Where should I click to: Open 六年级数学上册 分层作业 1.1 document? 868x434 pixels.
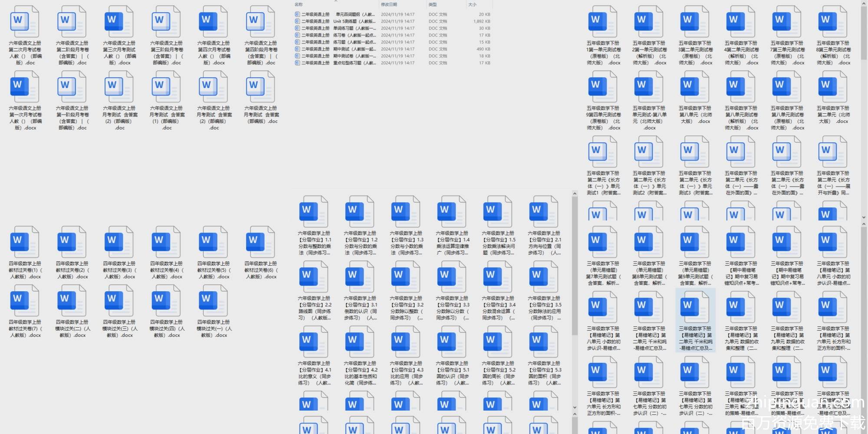point(314,213)
